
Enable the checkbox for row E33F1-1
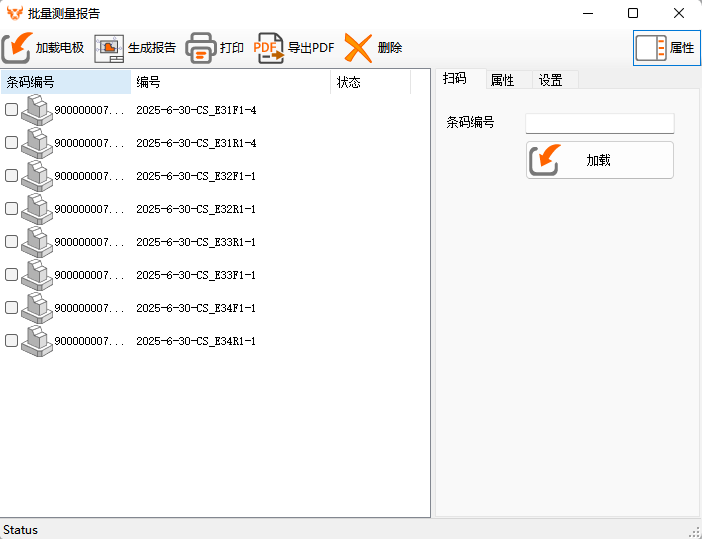pos(12,275)
